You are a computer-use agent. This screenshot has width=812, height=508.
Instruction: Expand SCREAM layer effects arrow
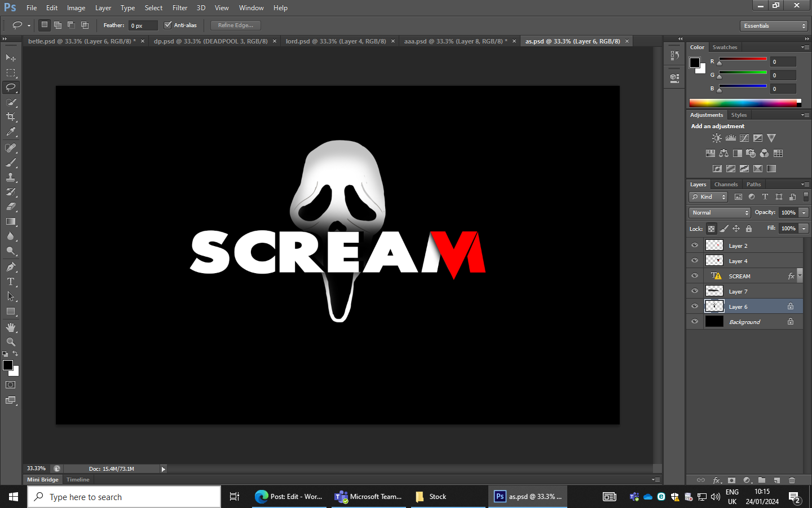800,275
